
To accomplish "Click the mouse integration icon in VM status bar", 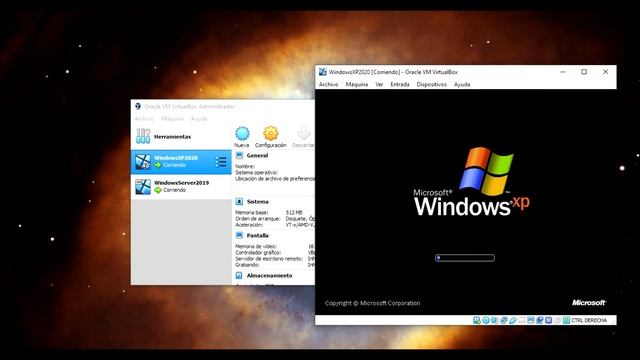I will tap(557, 320).
